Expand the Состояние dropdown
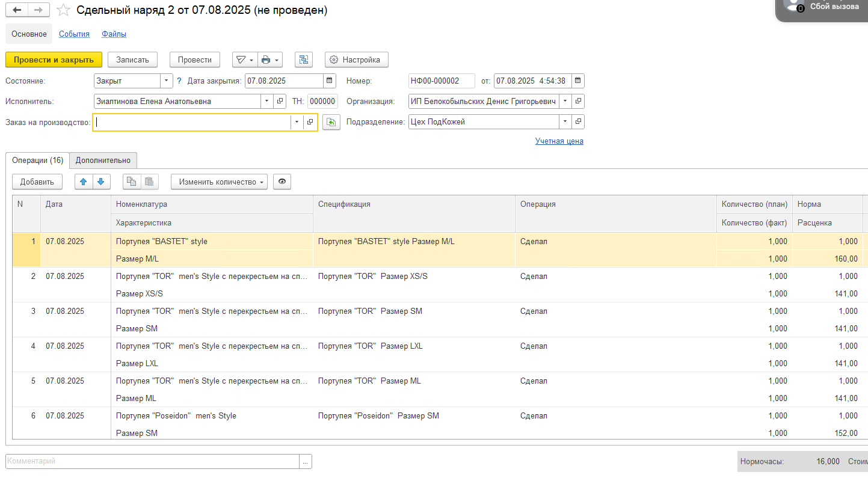This screenshot has height=481, width=868. coord(167,81)
